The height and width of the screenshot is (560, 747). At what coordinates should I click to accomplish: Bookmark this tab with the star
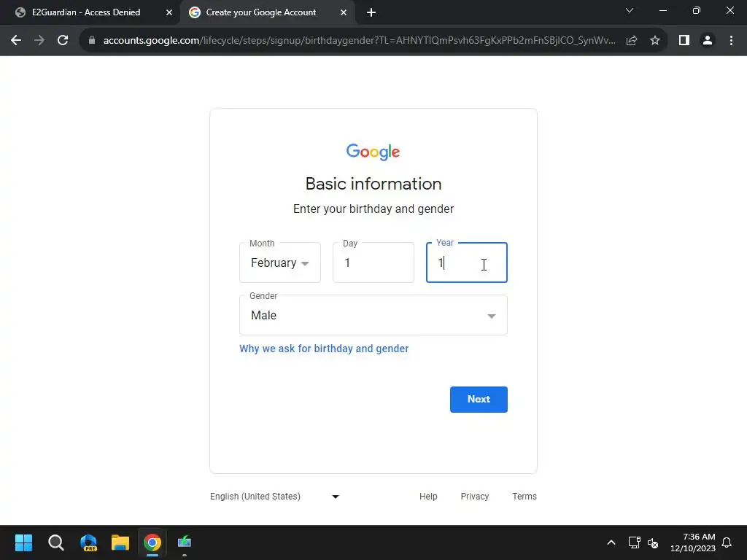point(655,41)
